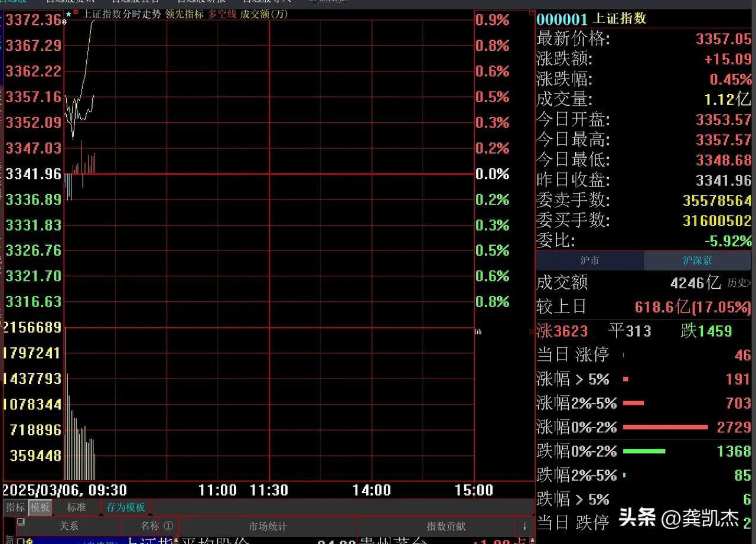Viewport: 756px width, 544px height.
Task: Click the small red square marker beside the star
Action: coord(76,11)
